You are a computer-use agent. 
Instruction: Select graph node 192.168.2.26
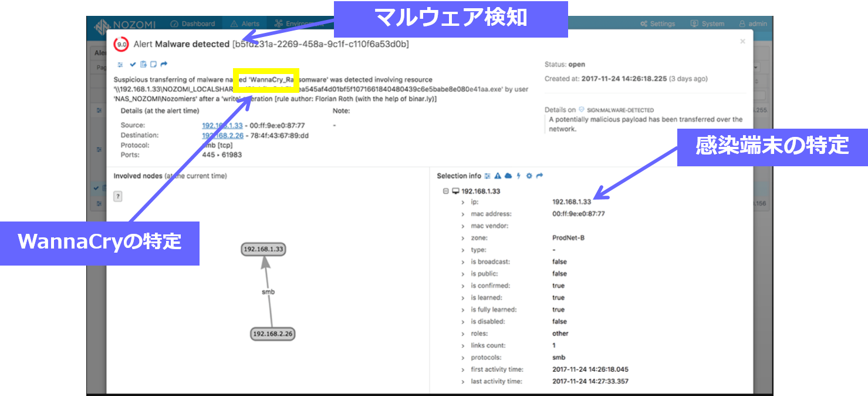pyautogui.click(x=272, y=334)
